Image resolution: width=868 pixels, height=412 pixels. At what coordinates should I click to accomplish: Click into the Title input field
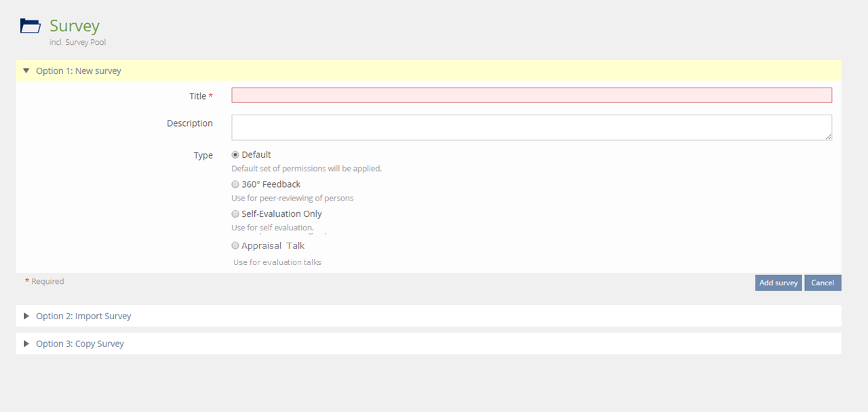[x=532, y=96]
